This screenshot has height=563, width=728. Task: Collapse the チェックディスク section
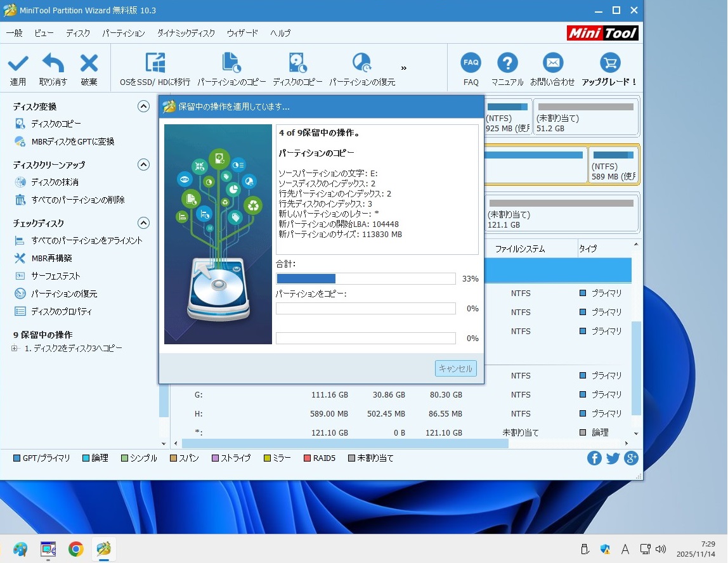pos(143,223)
